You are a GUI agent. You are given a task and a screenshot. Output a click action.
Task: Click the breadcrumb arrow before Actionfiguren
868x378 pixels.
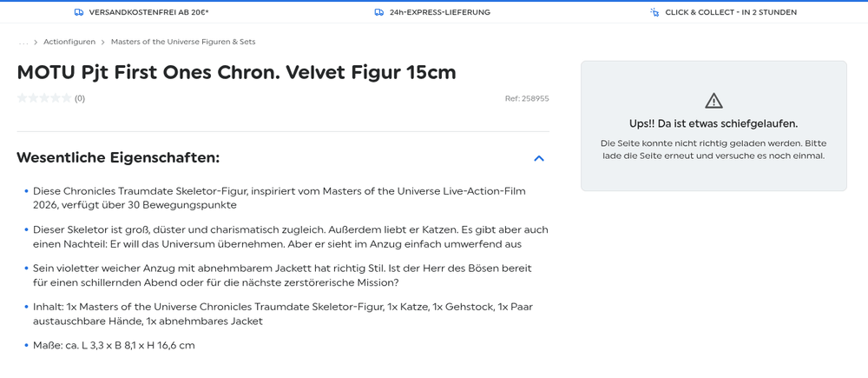pos(36,42)
